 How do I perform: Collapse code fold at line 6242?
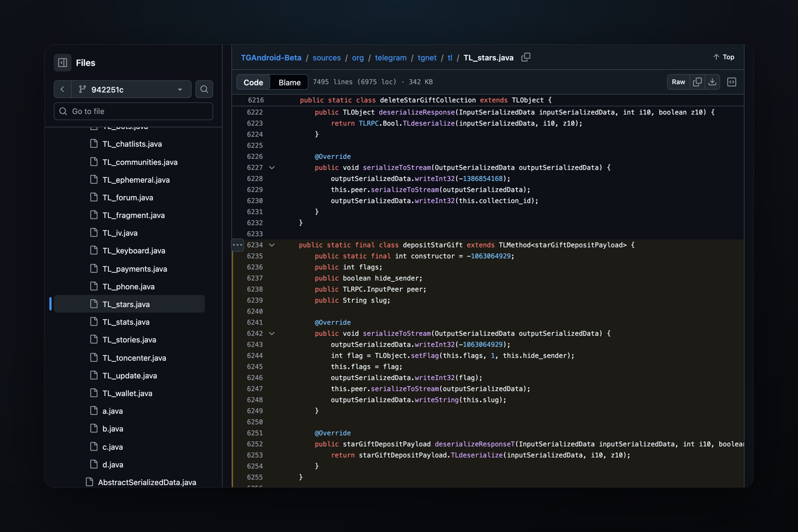(x=272, y=333)
